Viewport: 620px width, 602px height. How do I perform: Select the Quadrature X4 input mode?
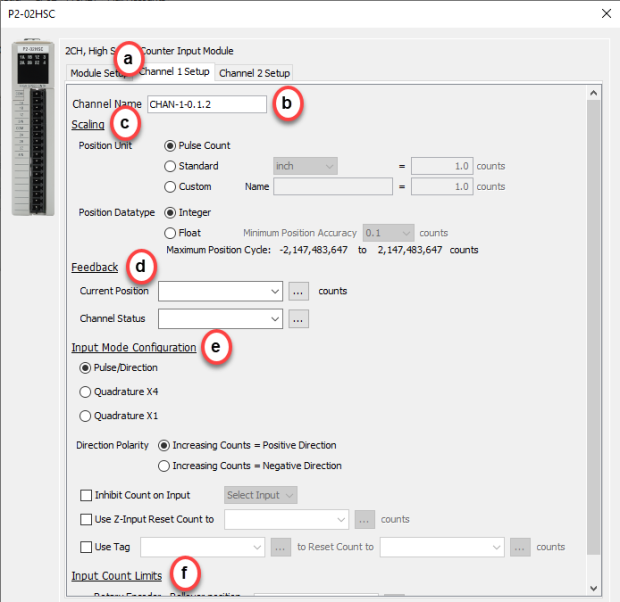pos(85,391)
